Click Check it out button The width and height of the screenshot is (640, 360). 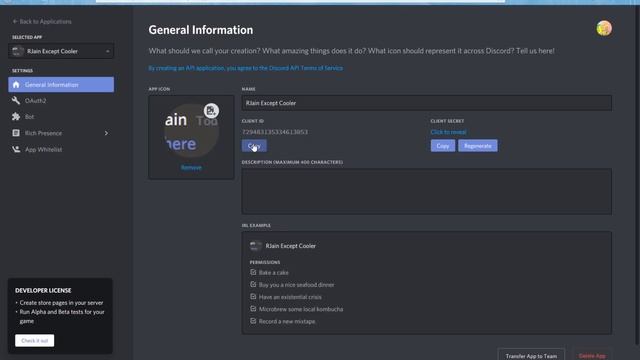(35, 340)
